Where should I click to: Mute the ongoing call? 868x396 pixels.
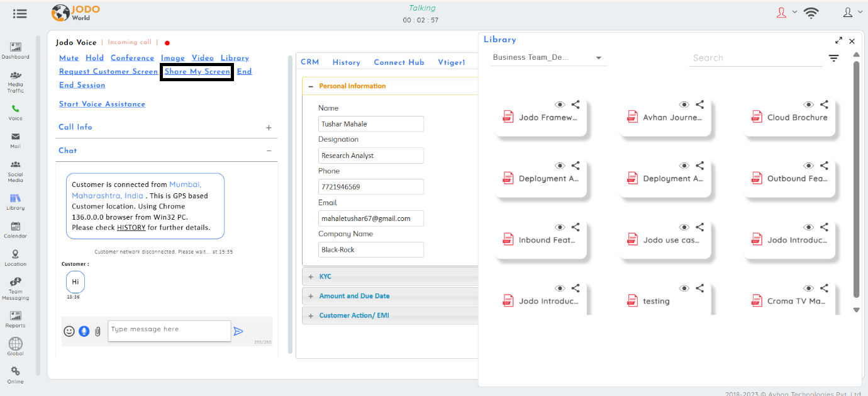(69, 58)
